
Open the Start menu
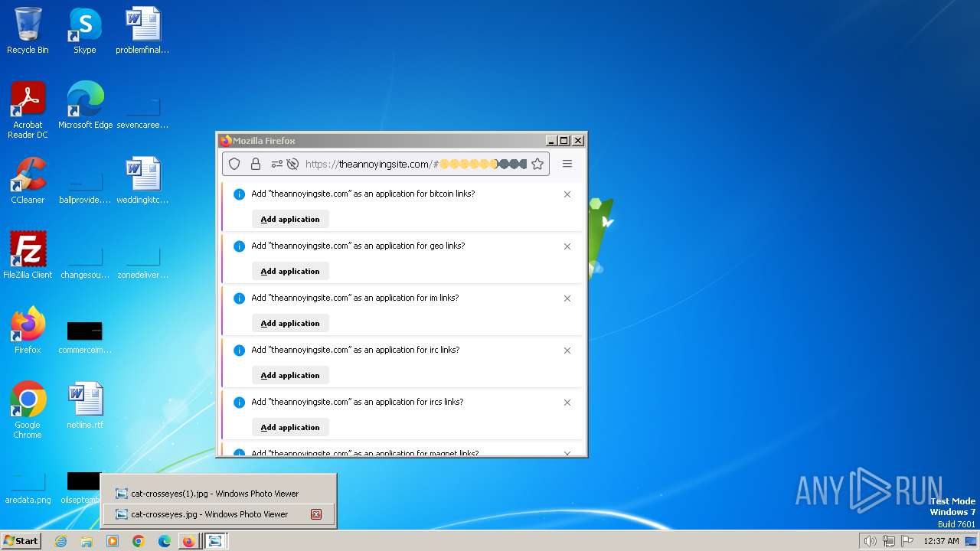[21, 541]
